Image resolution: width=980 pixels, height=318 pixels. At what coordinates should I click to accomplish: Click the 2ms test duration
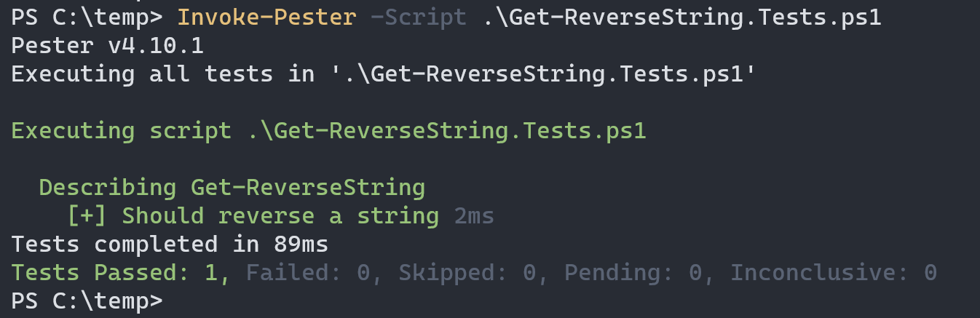474,216
